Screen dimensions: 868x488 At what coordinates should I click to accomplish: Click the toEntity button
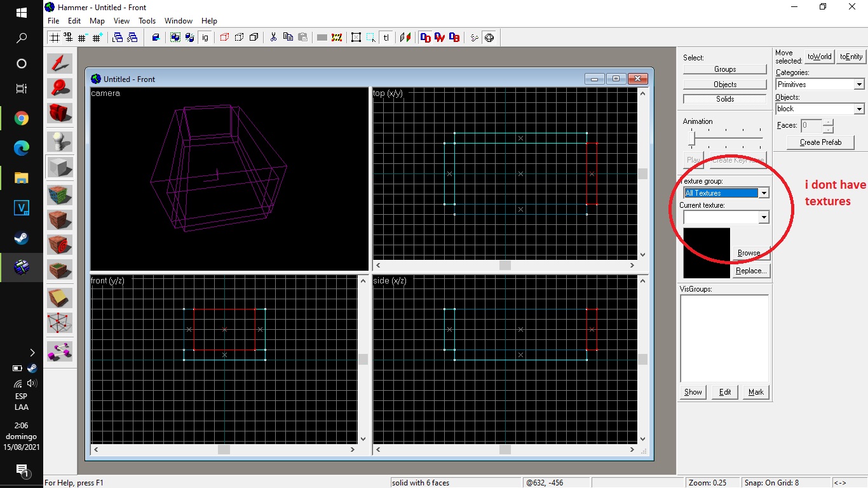(851, 57)
